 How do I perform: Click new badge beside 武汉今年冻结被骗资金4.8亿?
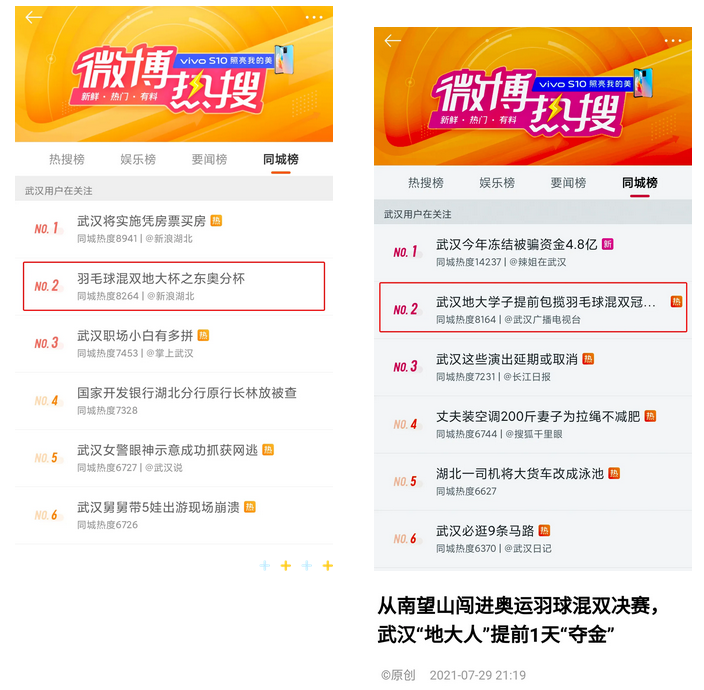[607, 244]
